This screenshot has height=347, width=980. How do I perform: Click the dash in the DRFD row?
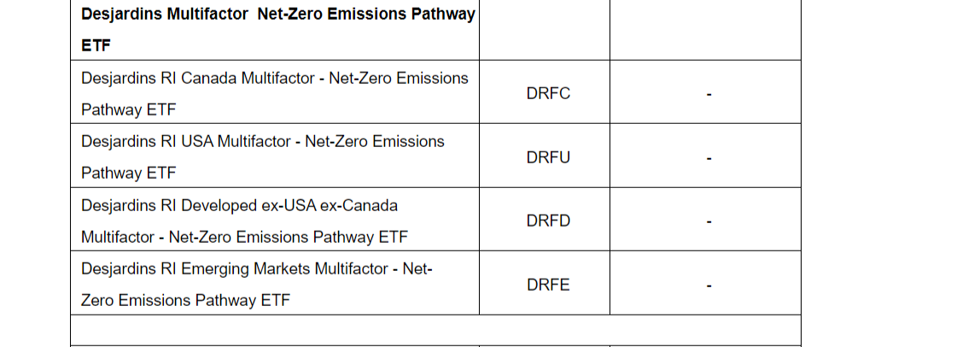709,221
